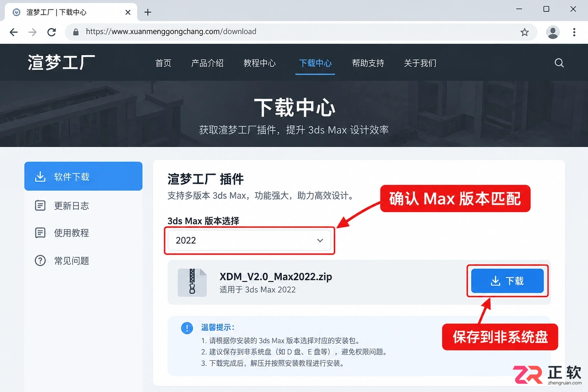The image size is (588, 392).
Task: Select 软件下载 in the sidebar
Action: click(83, 176)
